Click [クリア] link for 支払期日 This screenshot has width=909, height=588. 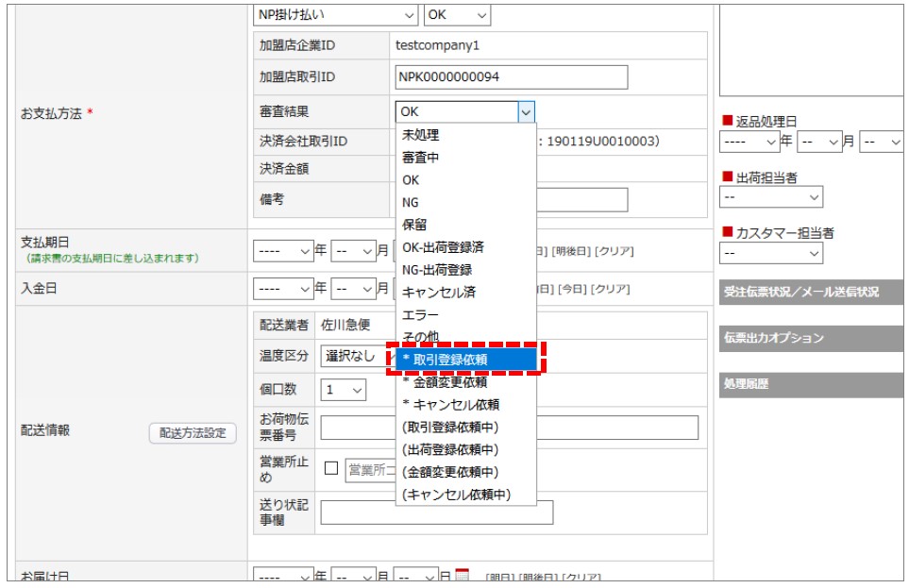(614, 252)
